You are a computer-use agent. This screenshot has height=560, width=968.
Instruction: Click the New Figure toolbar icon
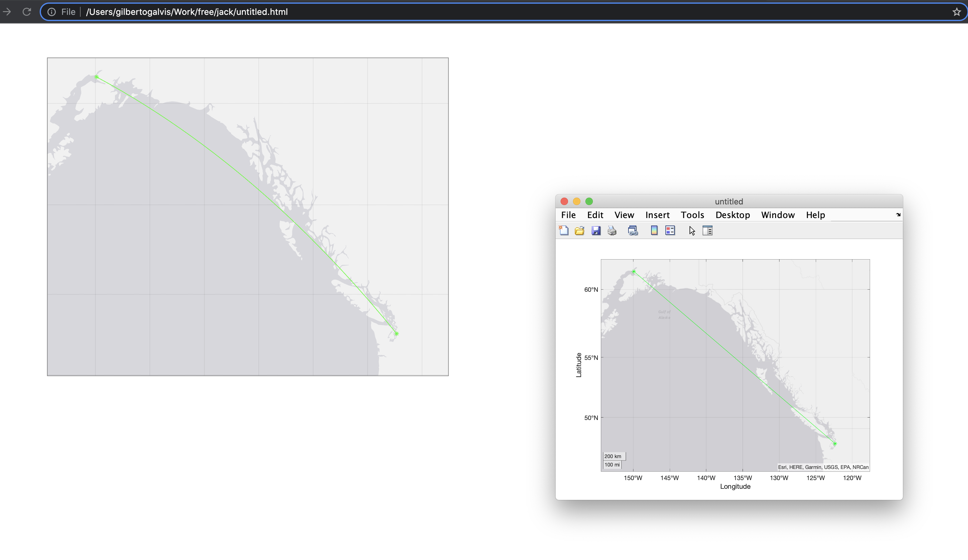pyautogui.click(x=563, y=230)
